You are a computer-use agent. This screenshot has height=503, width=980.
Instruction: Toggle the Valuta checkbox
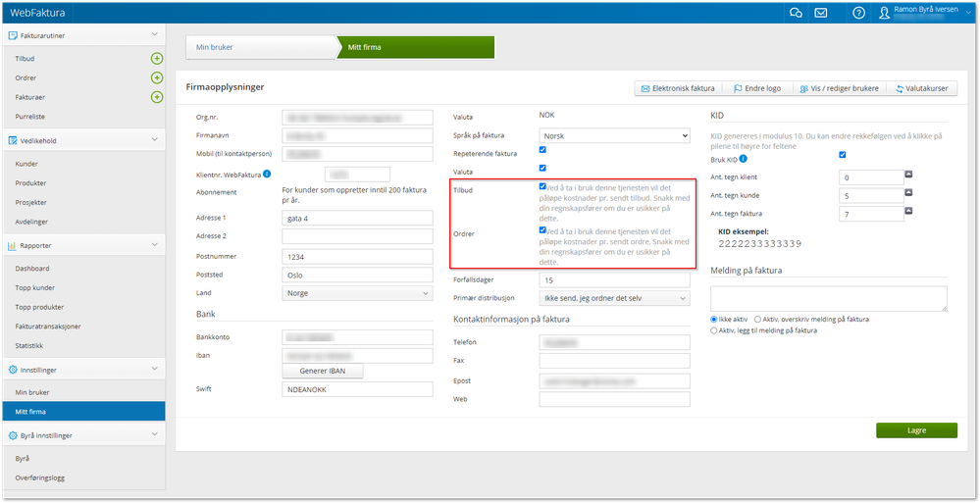pos(542,168)
